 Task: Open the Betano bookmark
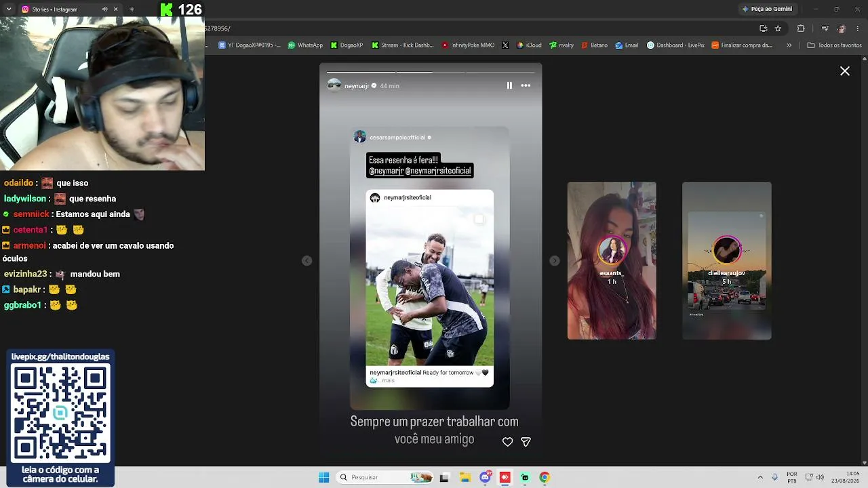595,45
